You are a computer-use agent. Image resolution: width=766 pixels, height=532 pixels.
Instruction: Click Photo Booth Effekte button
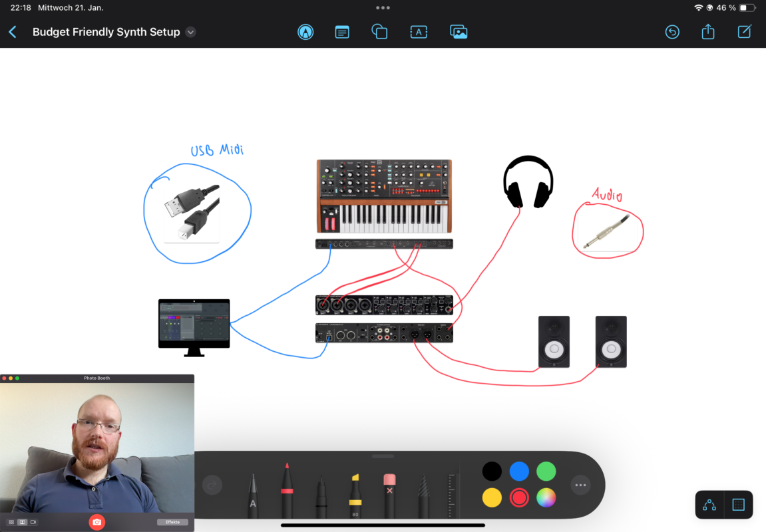tap(172, 522)
